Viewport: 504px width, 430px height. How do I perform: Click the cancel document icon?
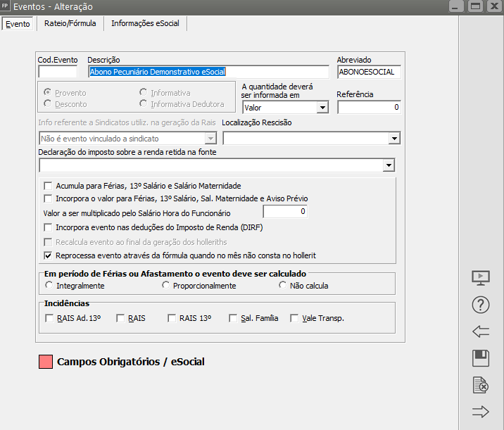[x=480, y=385]
